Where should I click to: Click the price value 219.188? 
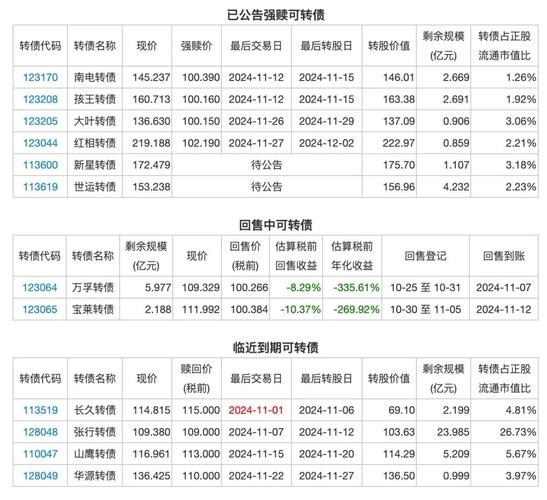click(151, 143)
